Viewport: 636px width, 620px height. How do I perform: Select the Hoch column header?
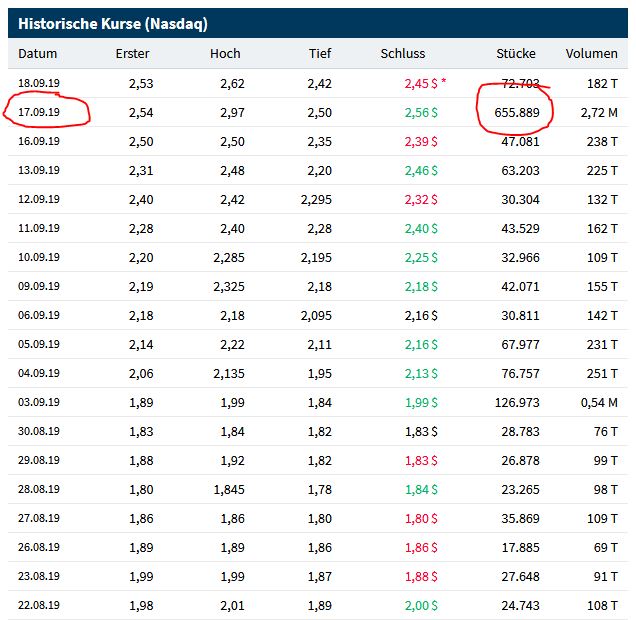pyautogui.click(x=225, y=54)
